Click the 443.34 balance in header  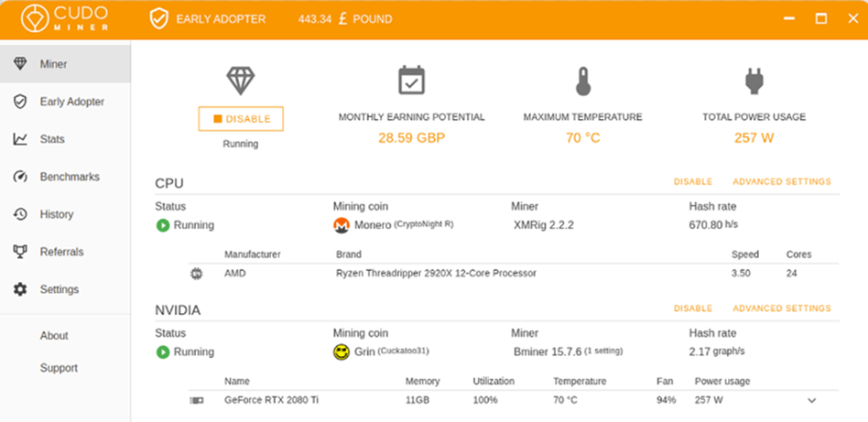(315, 19)
